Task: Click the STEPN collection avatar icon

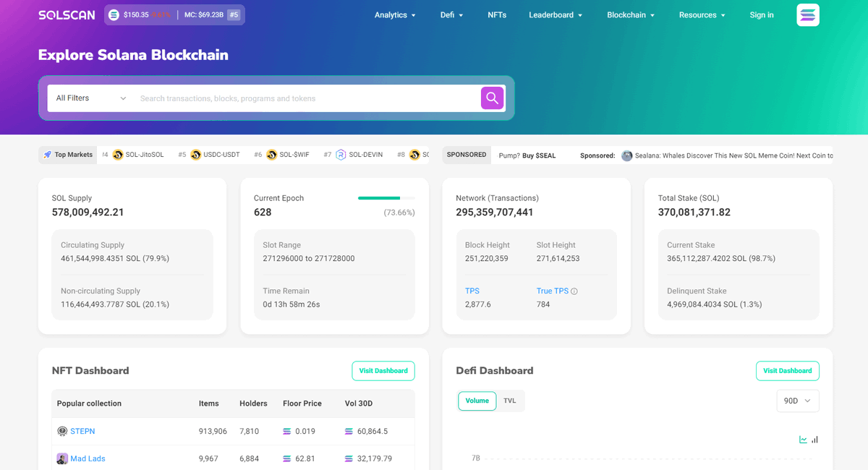Action: pos(62,432)
